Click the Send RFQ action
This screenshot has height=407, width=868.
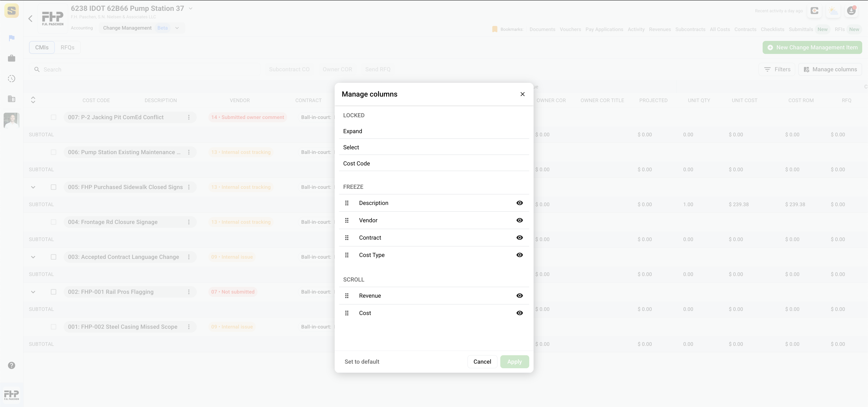(x=378, y=69)
